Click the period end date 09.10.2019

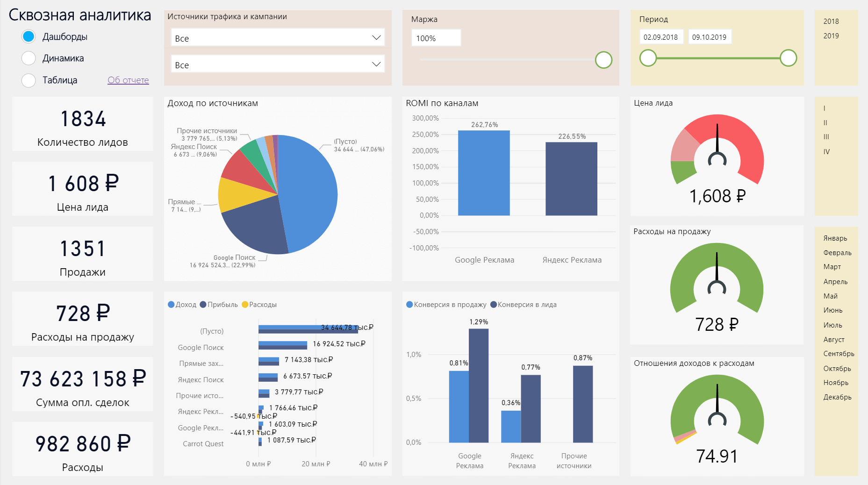tap(709, 37)
